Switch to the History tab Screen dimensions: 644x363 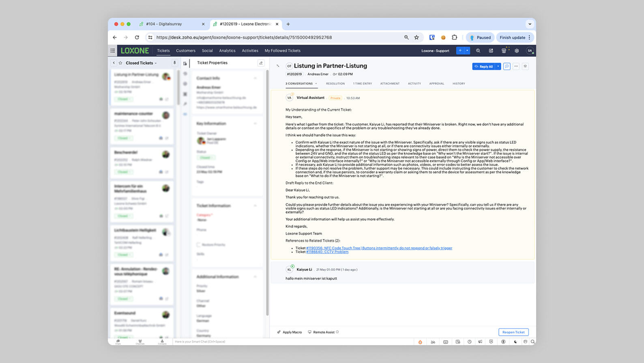pos(459,84)
